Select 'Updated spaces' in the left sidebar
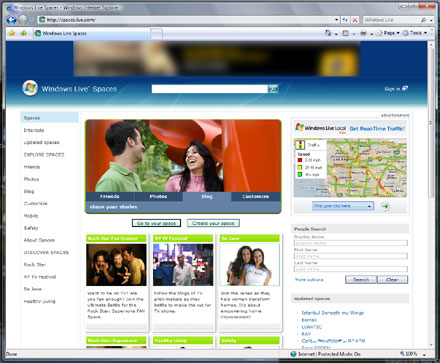Image resolution: width=440 pixels, height=363 pixels. coord(42,142)
